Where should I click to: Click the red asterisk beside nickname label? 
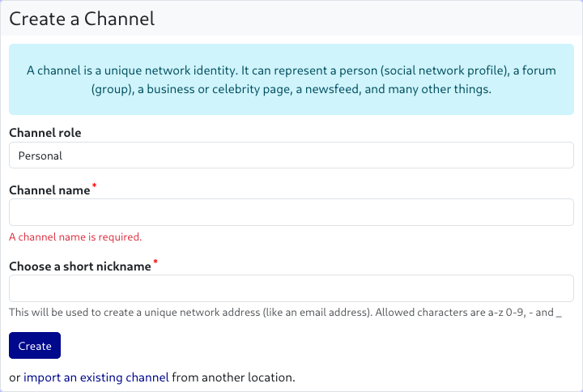tap(155, 262)
